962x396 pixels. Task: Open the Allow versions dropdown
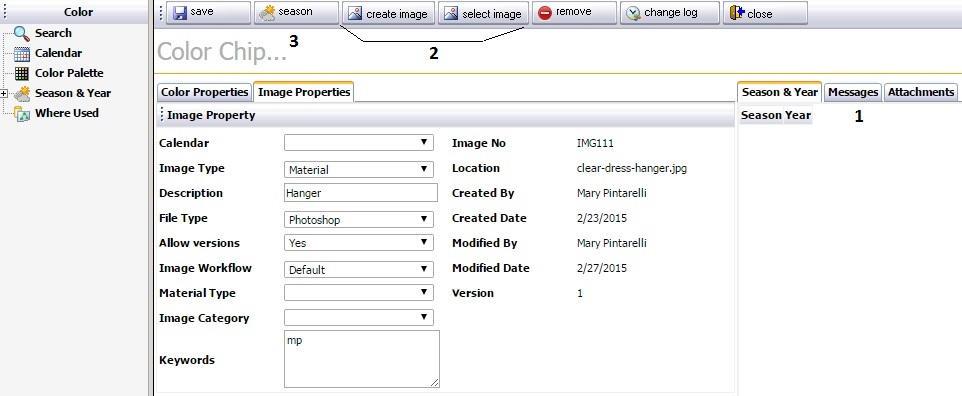click(358, 243)
